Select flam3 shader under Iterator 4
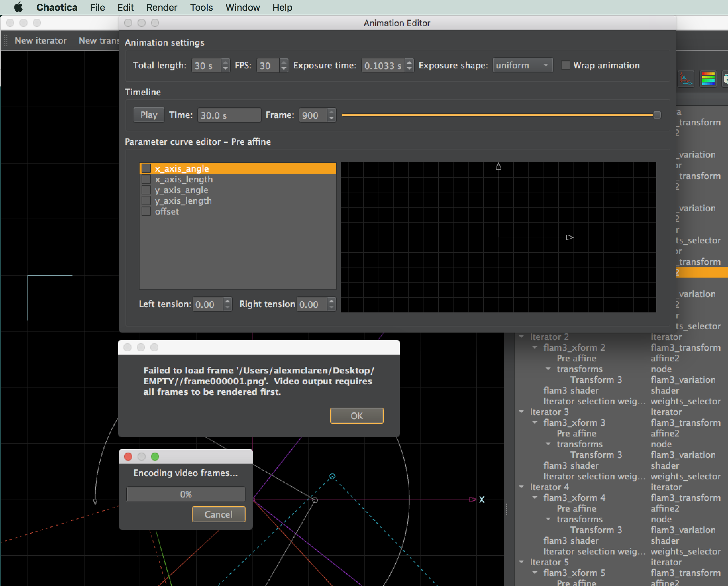728x586 pixels. coord(571,541)
